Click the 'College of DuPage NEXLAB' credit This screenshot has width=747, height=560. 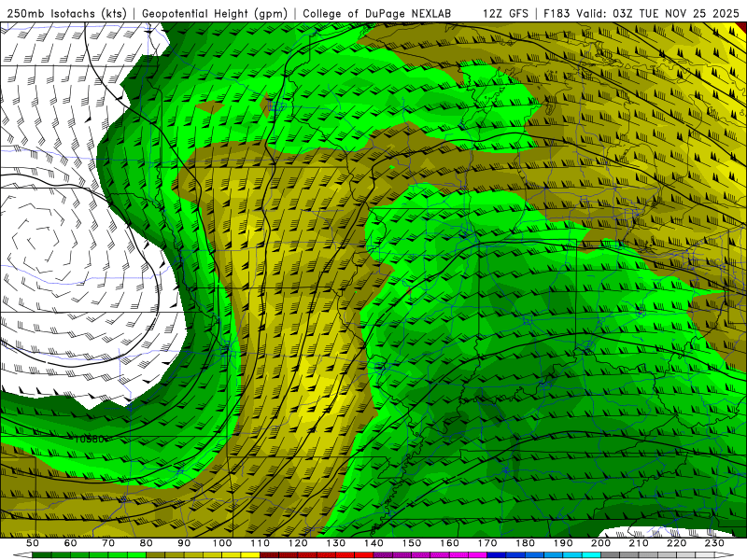(x=376, y=13)
